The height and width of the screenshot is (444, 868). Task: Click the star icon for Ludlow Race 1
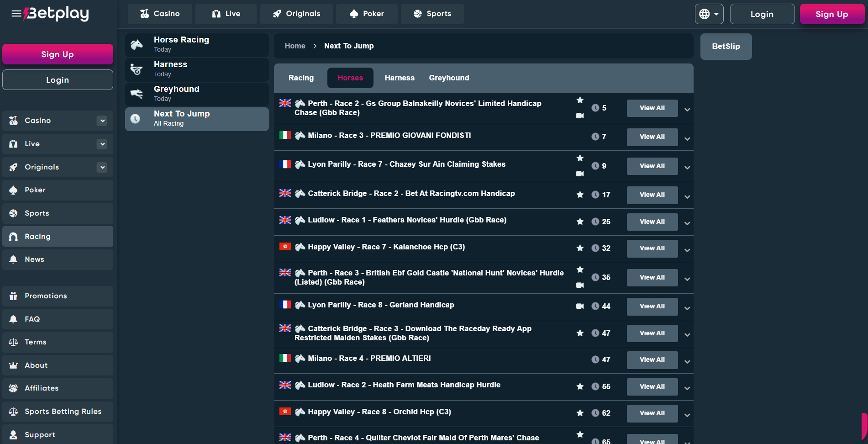580,222
